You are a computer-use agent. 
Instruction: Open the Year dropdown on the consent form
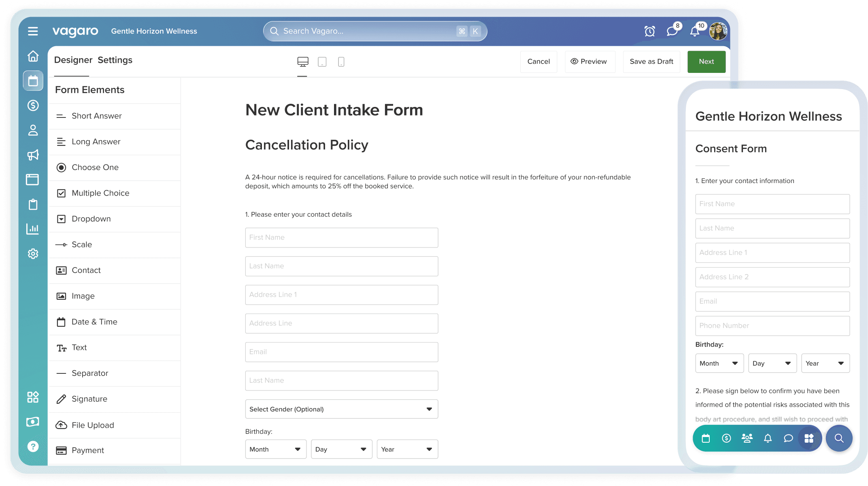point(825,363)
